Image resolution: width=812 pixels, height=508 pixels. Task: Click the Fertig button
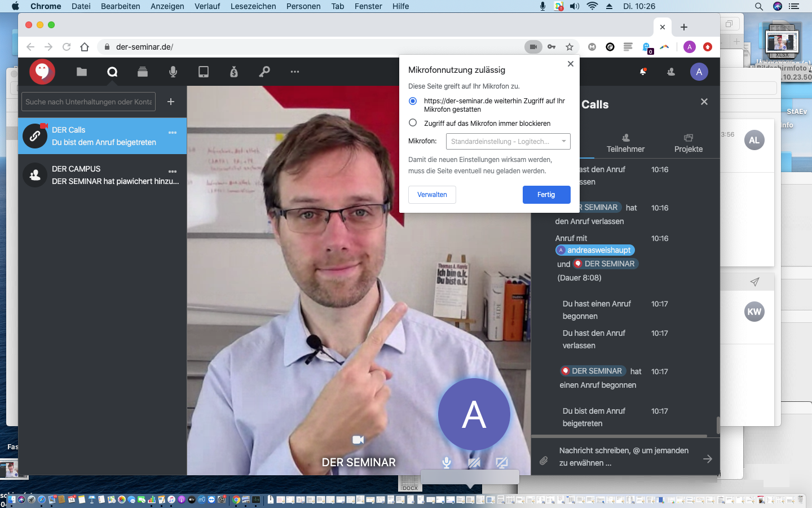[x=546, y=195]
